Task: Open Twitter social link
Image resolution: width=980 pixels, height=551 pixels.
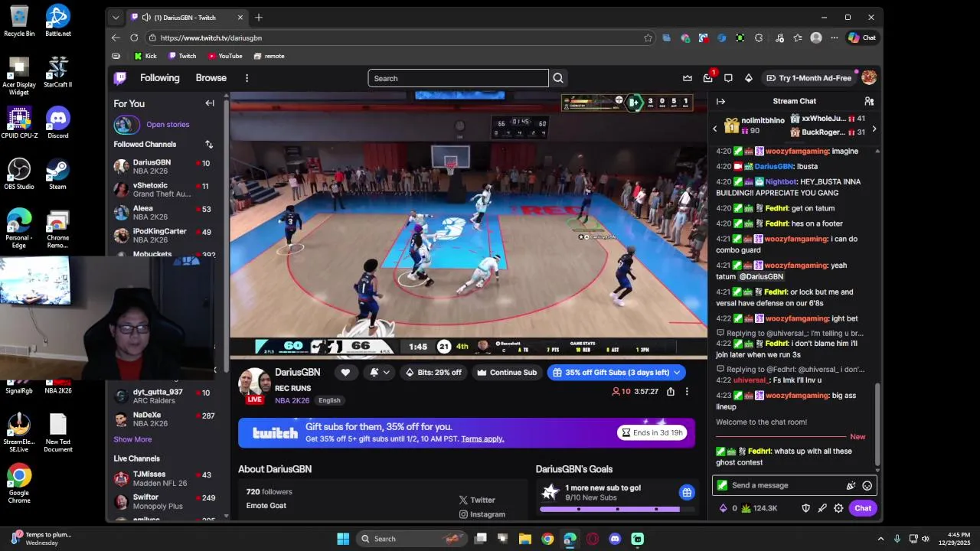Action: pyautogui.click(x=477, y=500)
